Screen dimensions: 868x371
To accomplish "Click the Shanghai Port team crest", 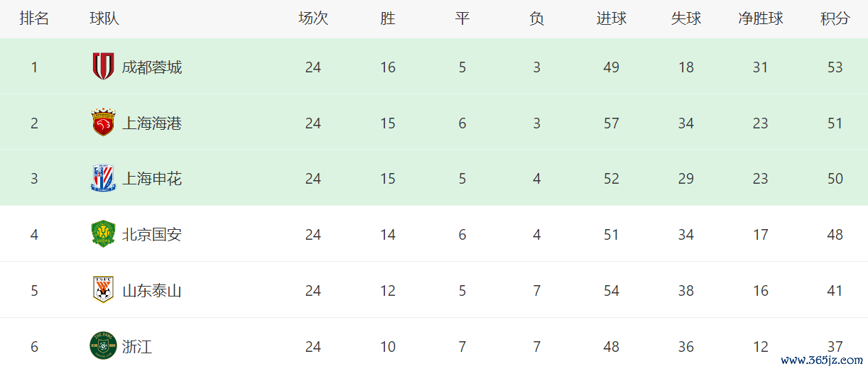I will click(x=103, y=123).
